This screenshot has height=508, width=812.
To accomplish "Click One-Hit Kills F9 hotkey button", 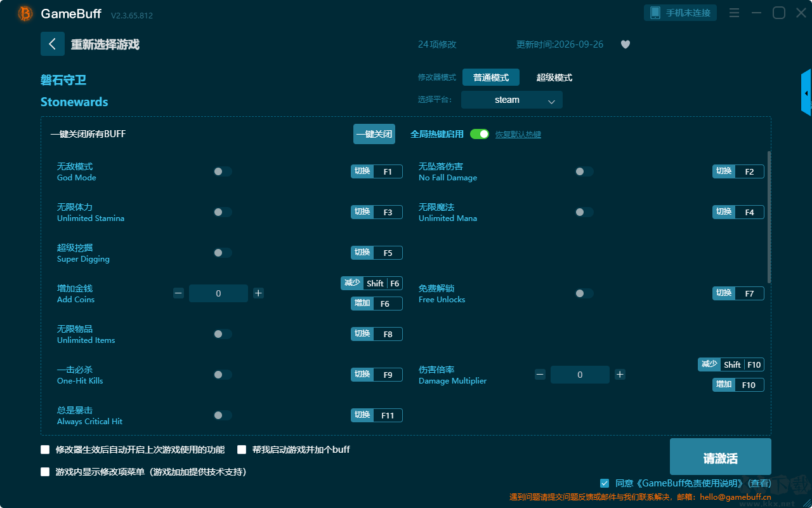I will (377, 375).
